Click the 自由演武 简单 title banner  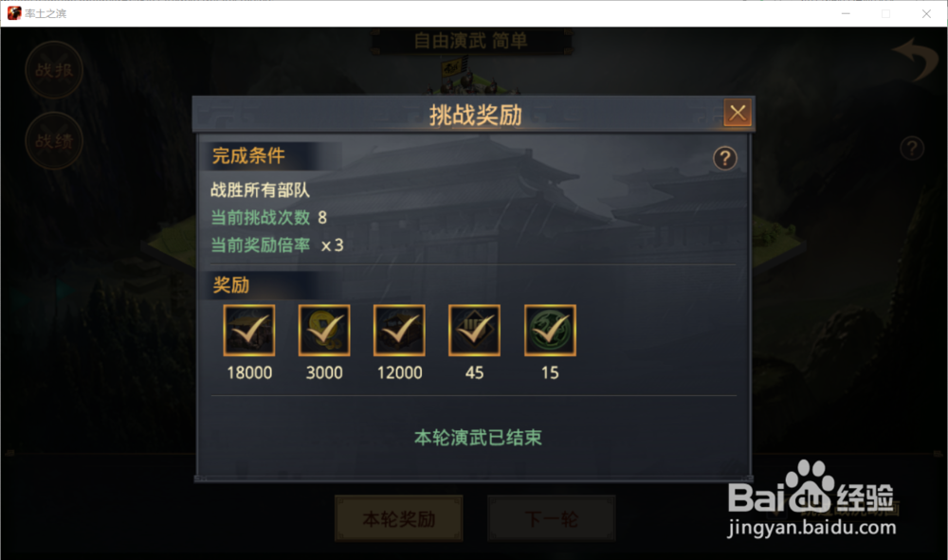471,41
